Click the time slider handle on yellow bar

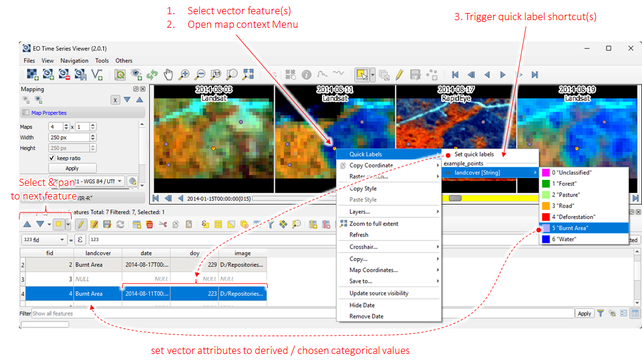[x=455, y=198]
